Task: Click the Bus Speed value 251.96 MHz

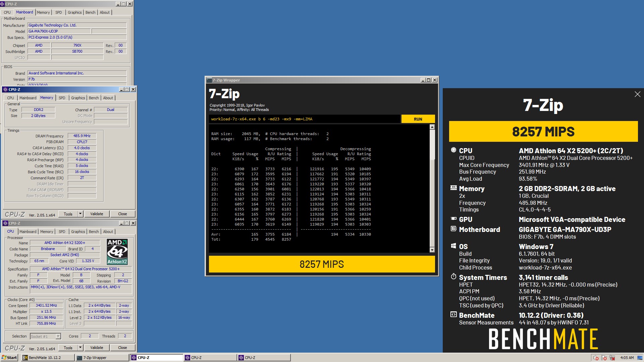Action: click(46, 317)
